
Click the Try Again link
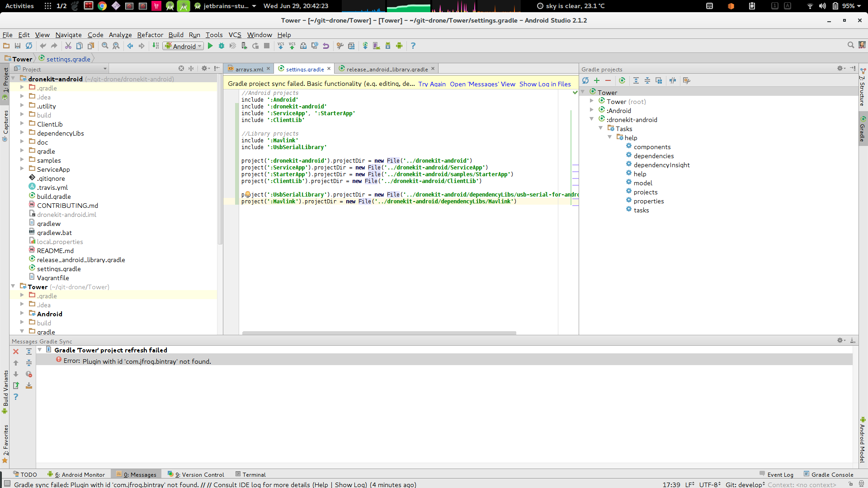[432, 84]
